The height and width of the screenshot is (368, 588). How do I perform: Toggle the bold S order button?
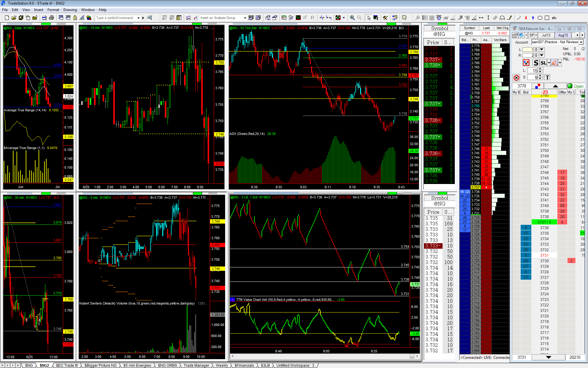(x=536, y=63)
